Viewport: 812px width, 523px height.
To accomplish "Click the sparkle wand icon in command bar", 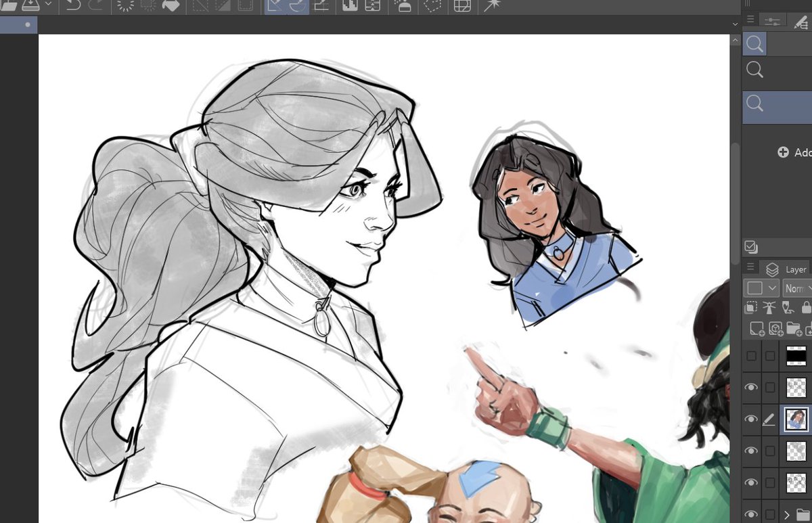I will pyautogui.click(x=491, y=5).
